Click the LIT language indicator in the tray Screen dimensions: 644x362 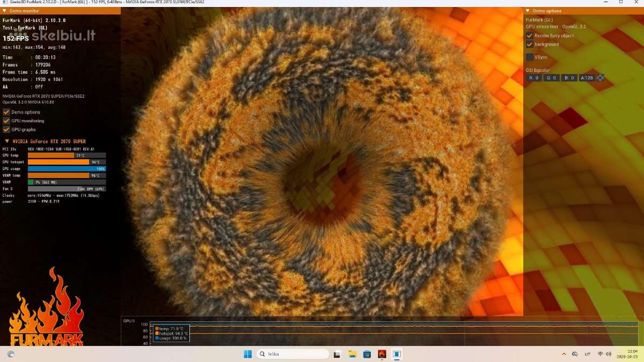(588, 354)
